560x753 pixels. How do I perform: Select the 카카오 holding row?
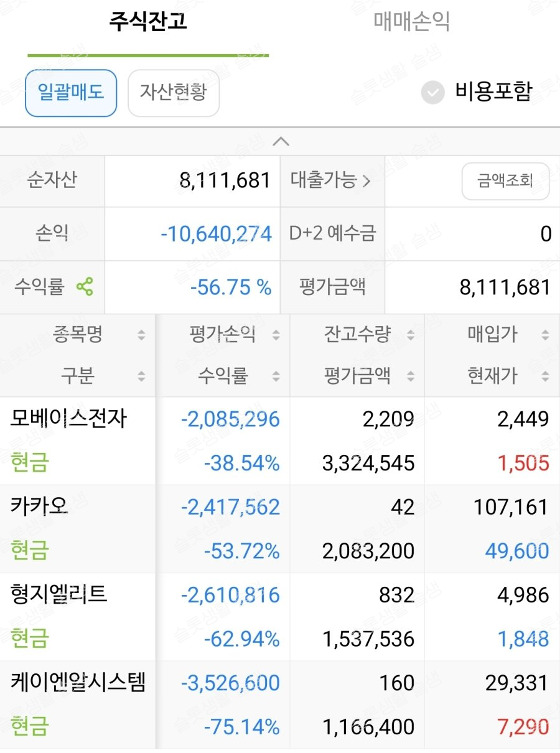[x=280, y=529]
